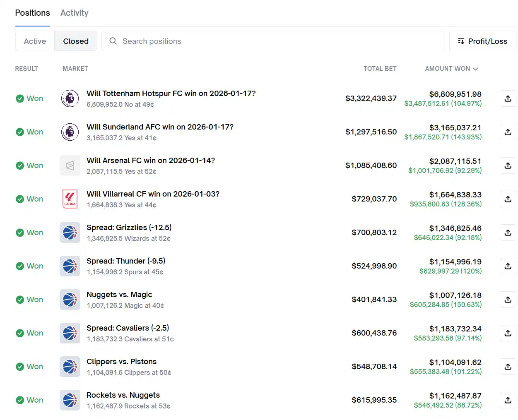Open 'Nuggets vs. Magic' market
518x420 pixels.
tap(119, 295)
